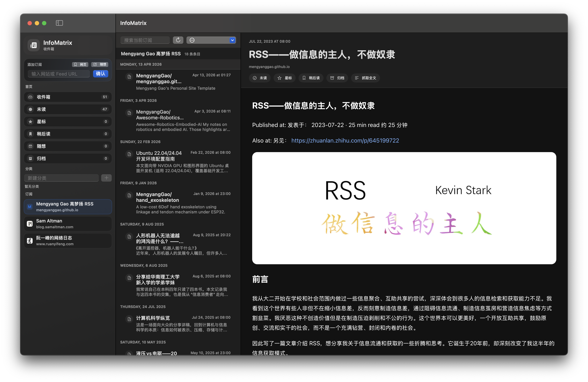Click 抓取全文 to fetch full text
588x382 pixels.
point(365,78)
